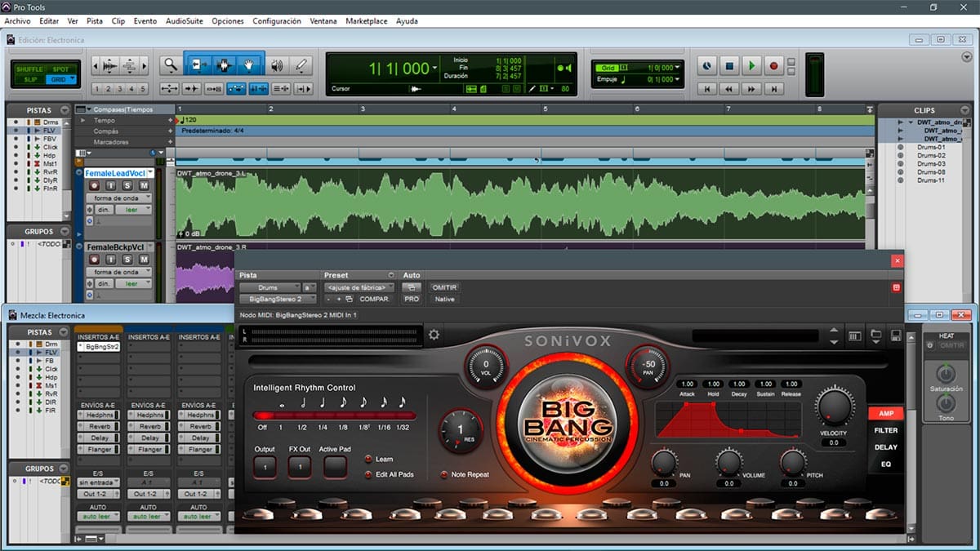Image resolution: width=980 pixels, height=551 pixels.
Task: Open the Drums track selector in plugin header
Action: (269, 287)
